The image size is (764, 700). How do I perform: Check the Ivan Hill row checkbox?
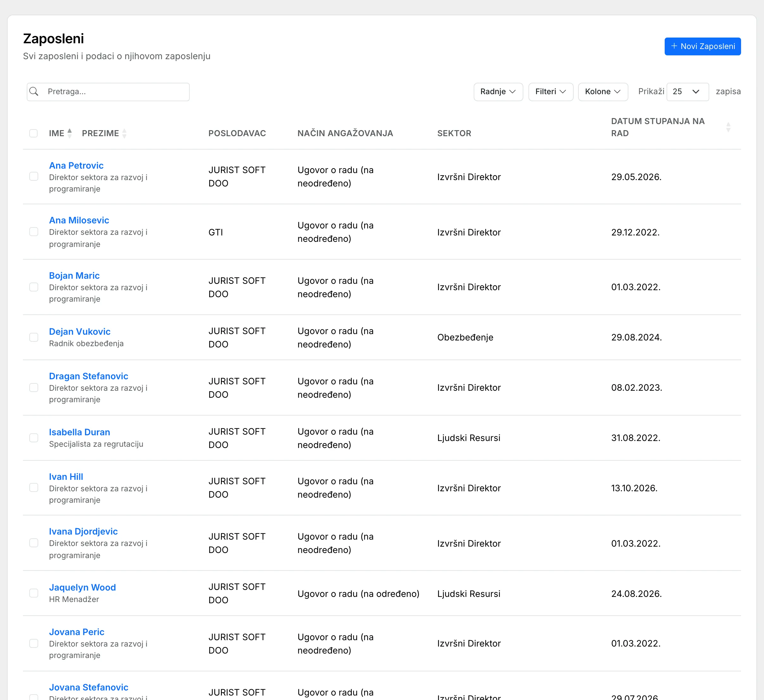click(34, 487)
